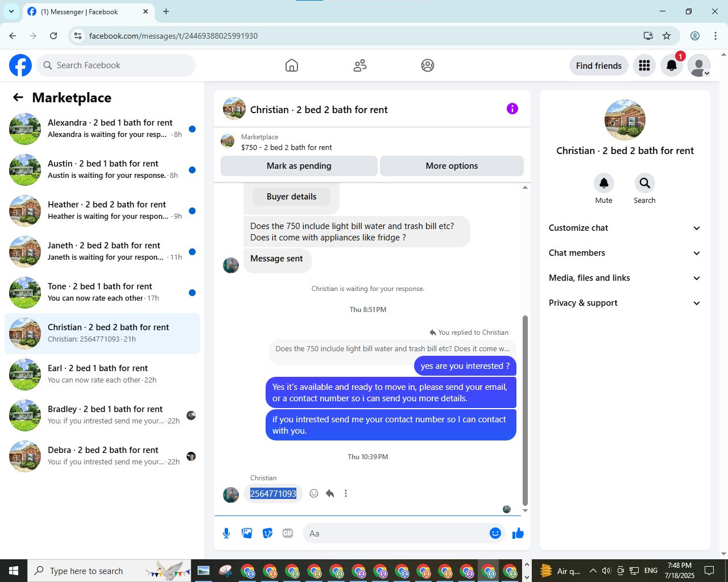Choose a GIF icon
Screen dimensions: 728x582
[288, 533]
